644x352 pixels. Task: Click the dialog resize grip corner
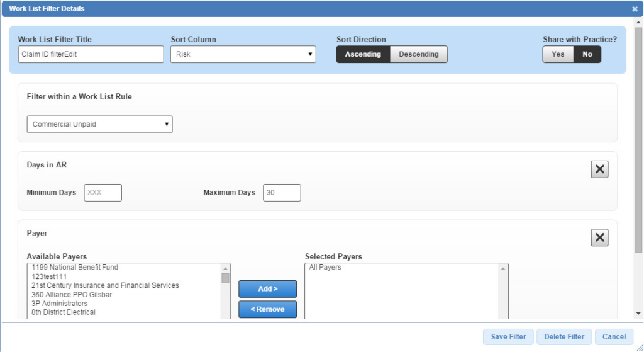640,348
